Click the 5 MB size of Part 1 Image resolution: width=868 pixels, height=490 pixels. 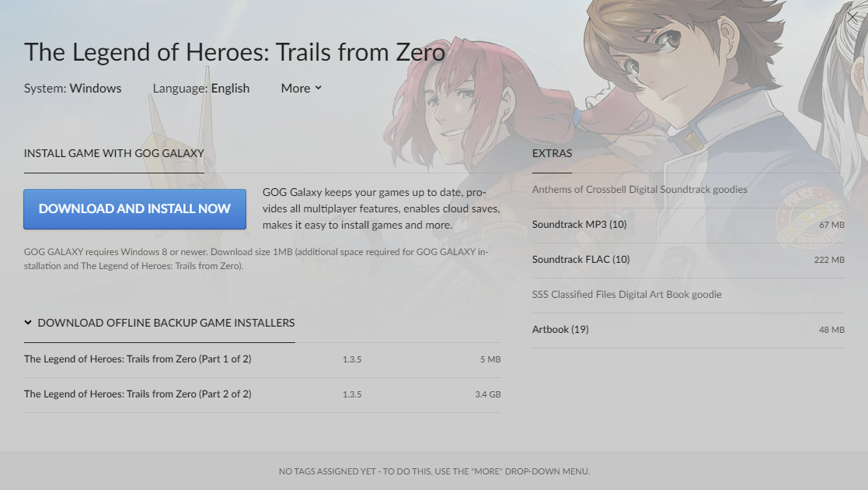490,359
